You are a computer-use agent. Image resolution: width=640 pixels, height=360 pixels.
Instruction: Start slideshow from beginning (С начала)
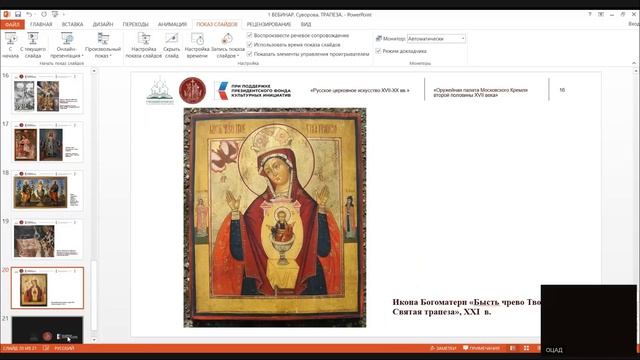tap(11, 45)
